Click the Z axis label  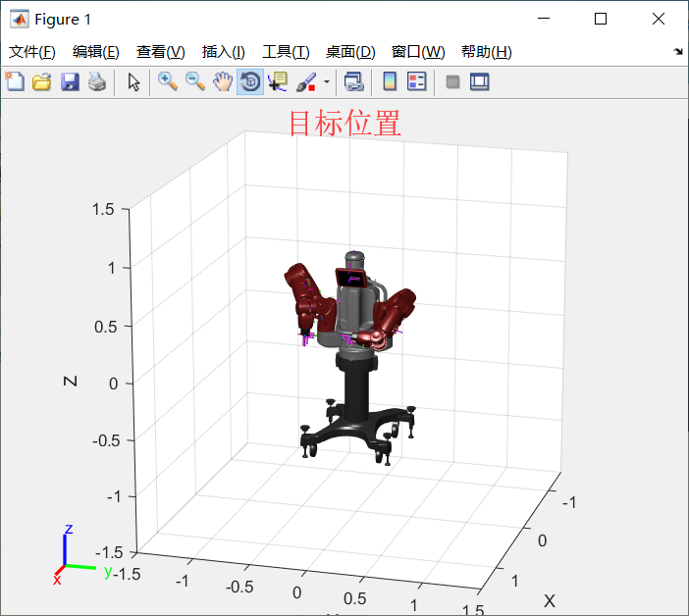(x=71, y=381)
